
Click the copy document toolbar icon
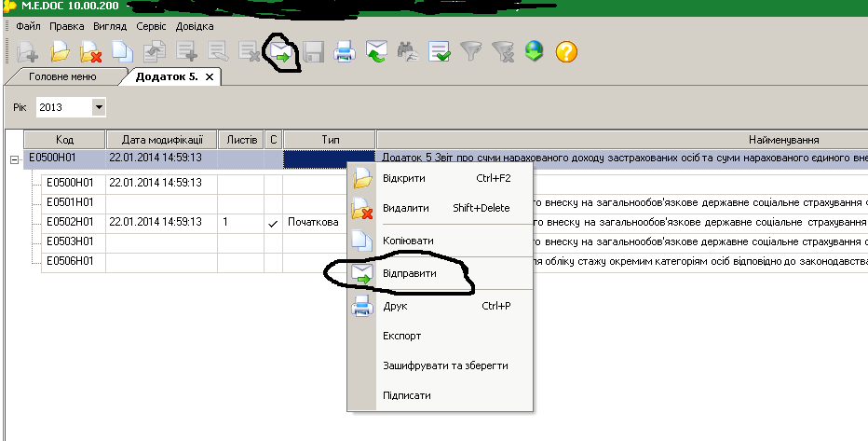coord(122,52)
